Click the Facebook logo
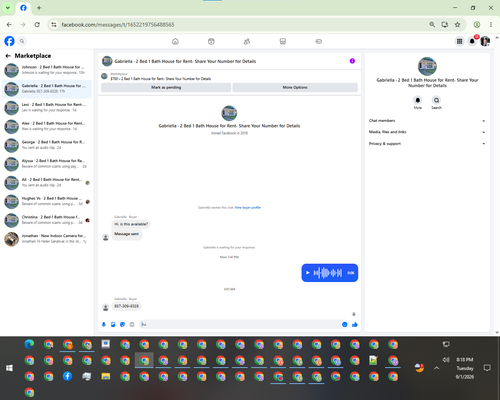This screenshot has width=500, height=400. point(9,41)
